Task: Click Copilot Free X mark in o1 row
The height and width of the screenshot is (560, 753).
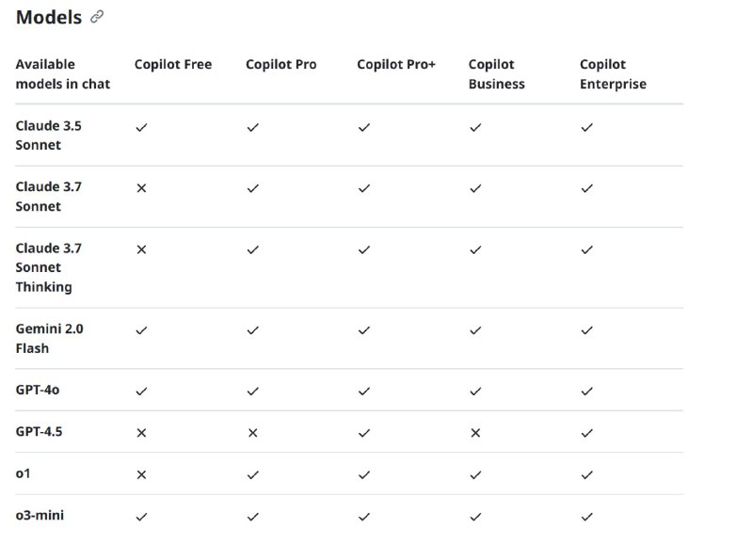Action: click(x=141, y=474)
